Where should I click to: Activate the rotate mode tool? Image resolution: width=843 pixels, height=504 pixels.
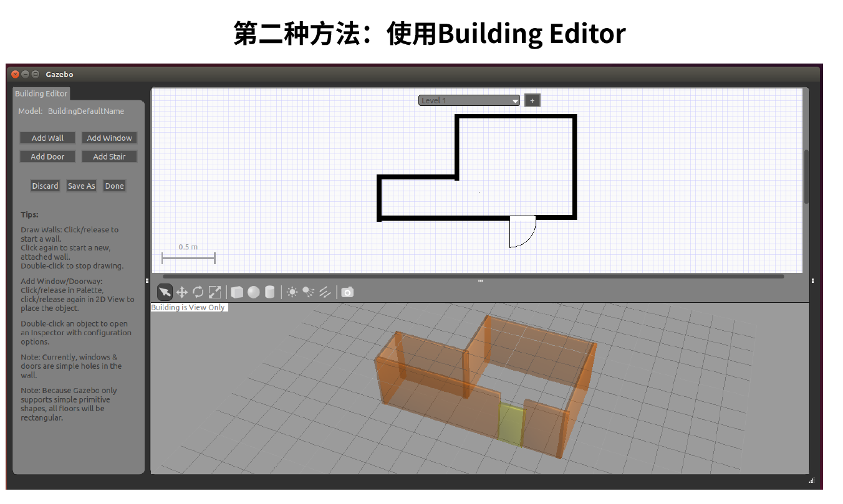click(198, 292)
